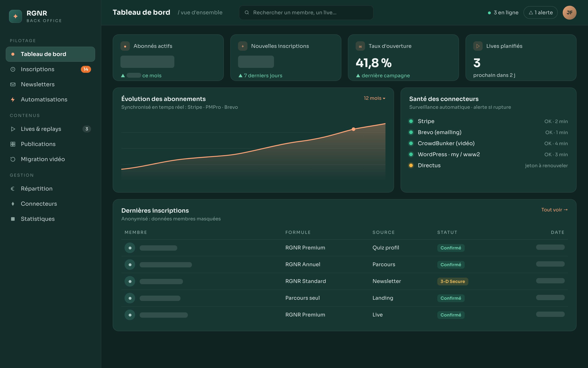588x368 pixels.
Task: Go to Newsletters section
Action: coord(50,84)
